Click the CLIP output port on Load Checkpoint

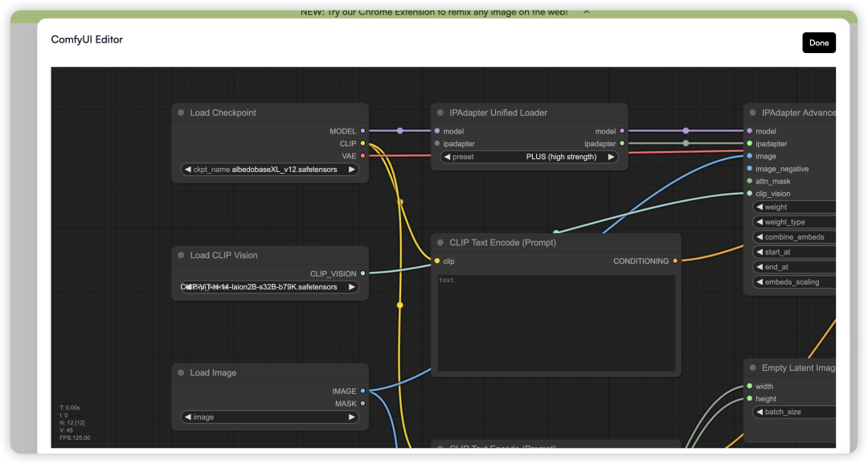tap(362, 144)
